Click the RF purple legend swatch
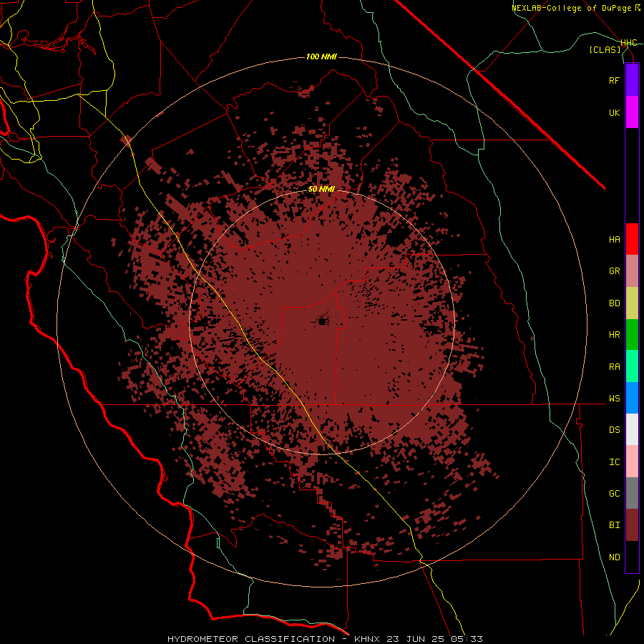Screen dimensions: 644x644 (632, 80)
